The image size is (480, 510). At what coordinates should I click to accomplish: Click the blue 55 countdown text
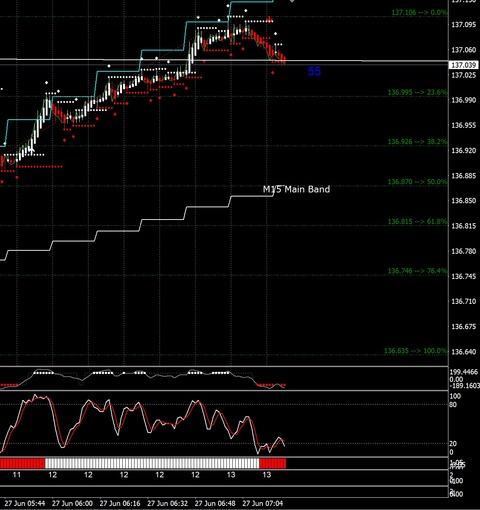pyautogui.click(x=314, y=71)
